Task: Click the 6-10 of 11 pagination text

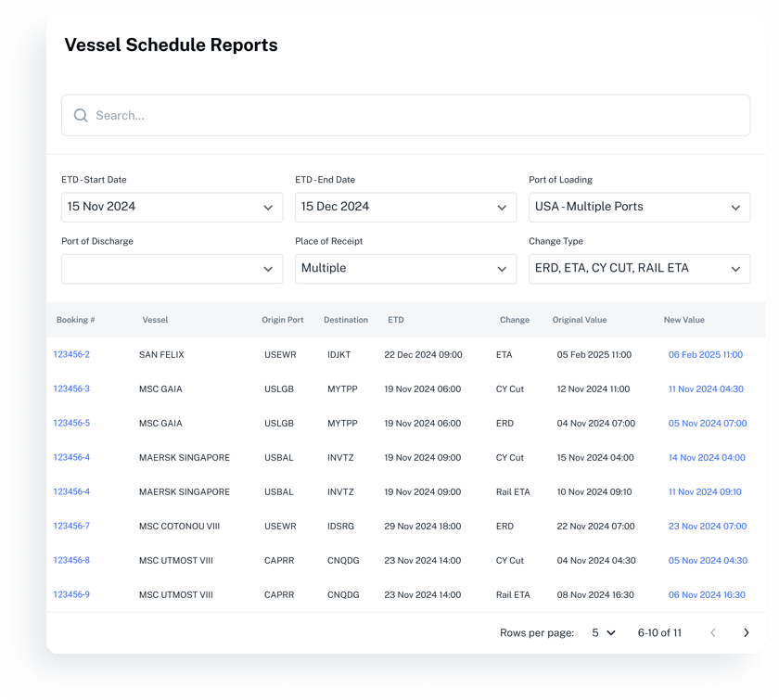Action: click(659, 633)
